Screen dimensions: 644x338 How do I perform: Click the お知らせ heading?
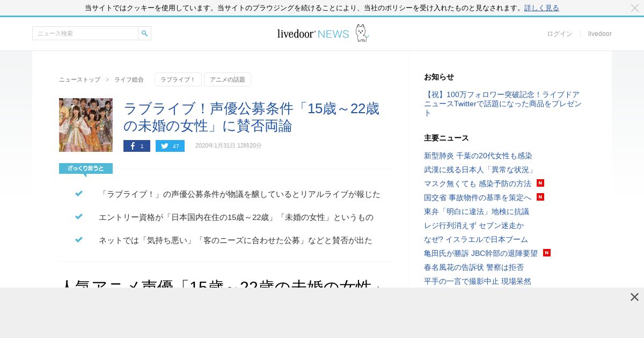click(439, 77)
